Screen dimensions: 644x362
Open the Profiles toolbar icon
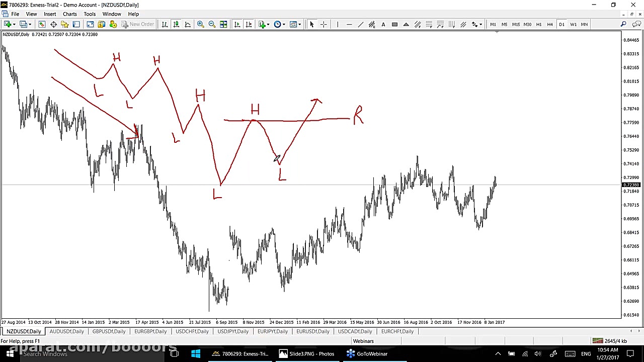pos(23,24)
